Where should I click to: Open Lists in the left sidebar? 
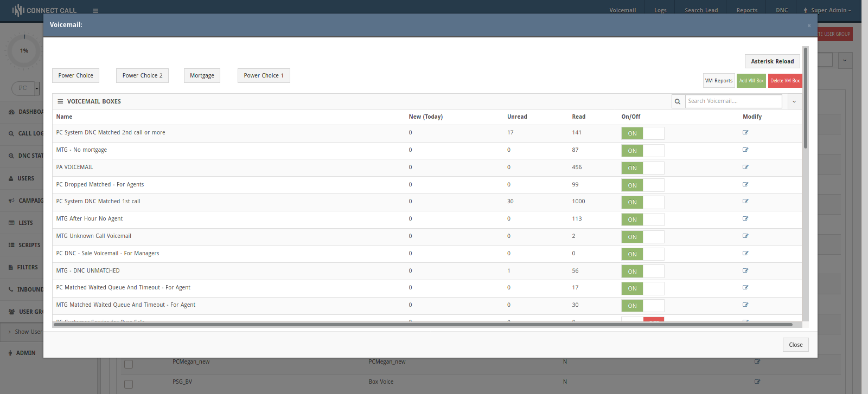click(21, 223)
